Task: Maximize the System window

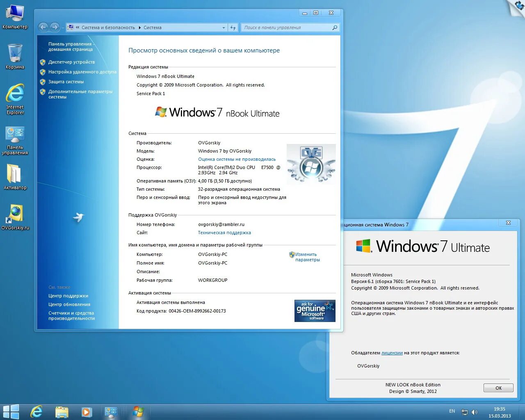Action: [316, 13]
